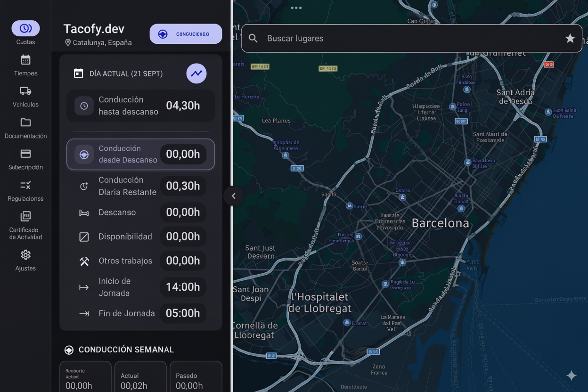Collapse the side panel with chevron arrow
The height and width of the screenshot is (392, 588).
[233, 196]
